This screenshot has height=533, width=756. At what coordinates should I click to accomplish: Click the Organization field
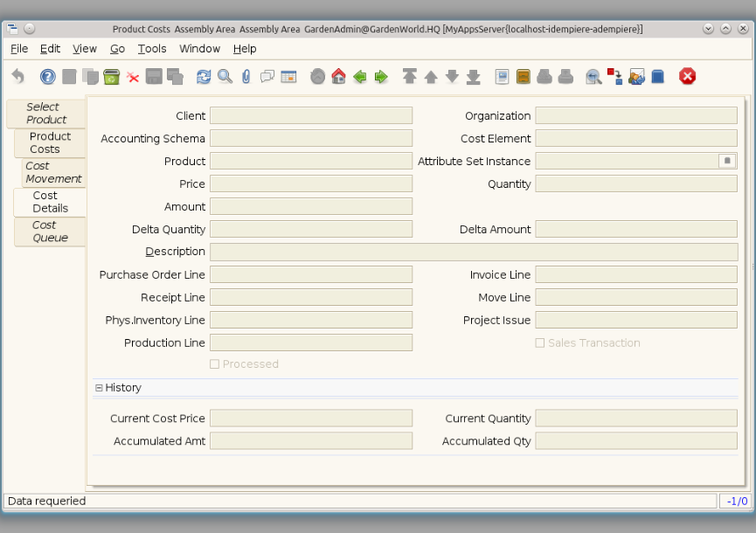coord(636,115)
